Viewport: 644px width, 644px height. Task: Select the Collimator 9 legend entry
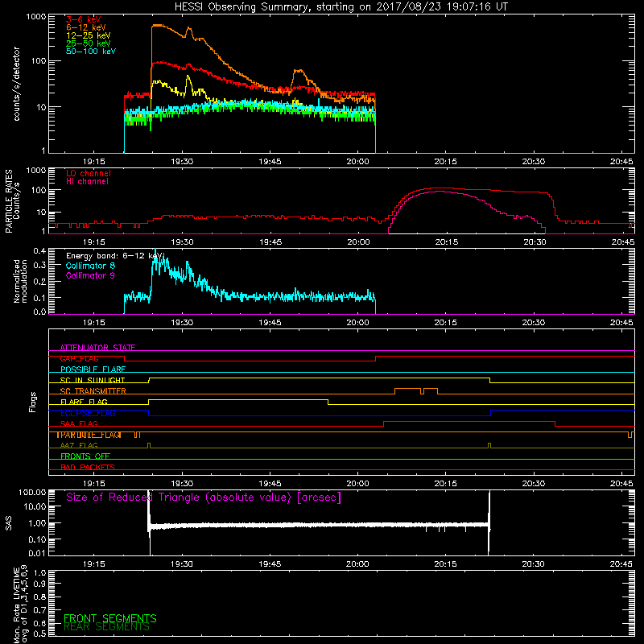pos(90,275)
